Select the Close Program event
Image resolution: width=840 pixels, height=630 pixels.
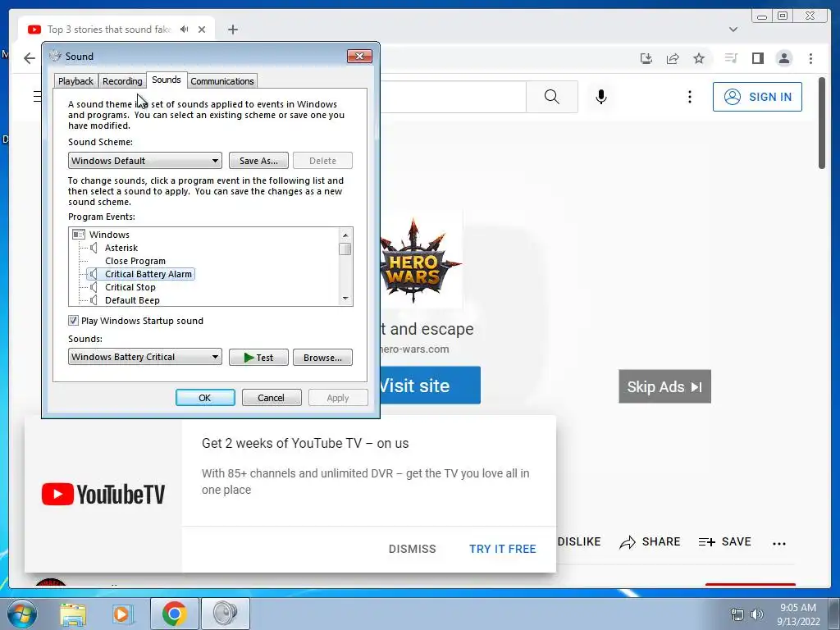(135, 261)
